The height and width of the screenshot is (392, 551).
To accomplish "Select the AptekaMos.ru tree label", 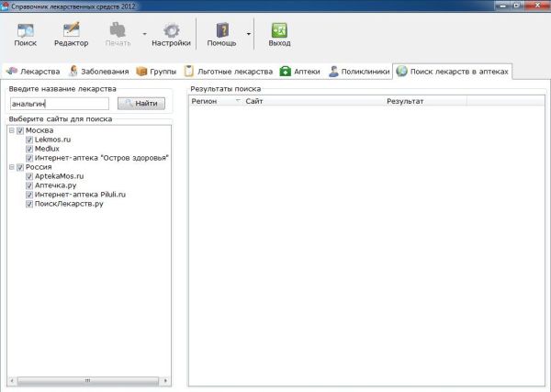I will 59,176.
